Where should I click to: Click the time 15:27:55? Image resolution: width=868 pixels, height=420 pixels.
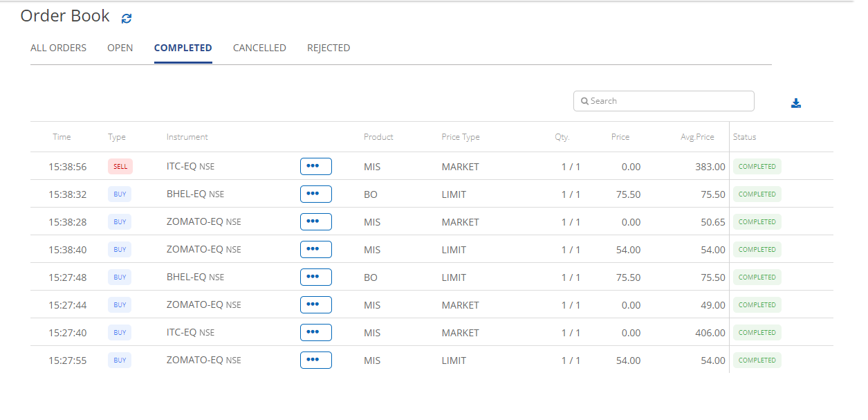[68, 360]
